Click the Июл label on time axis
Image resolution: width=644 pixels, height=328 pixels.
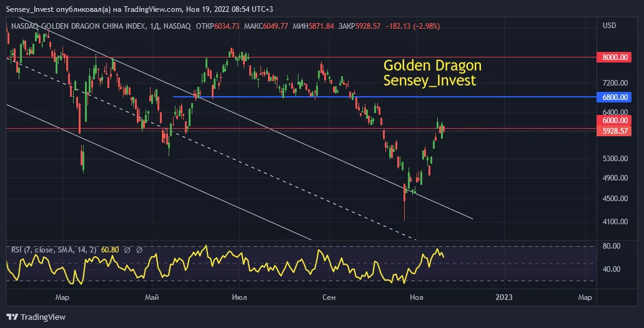coord(239,297)
